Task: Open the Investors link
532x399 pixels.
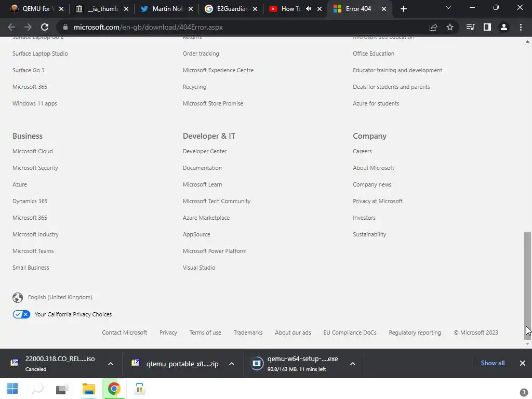Action: point(364,218)
